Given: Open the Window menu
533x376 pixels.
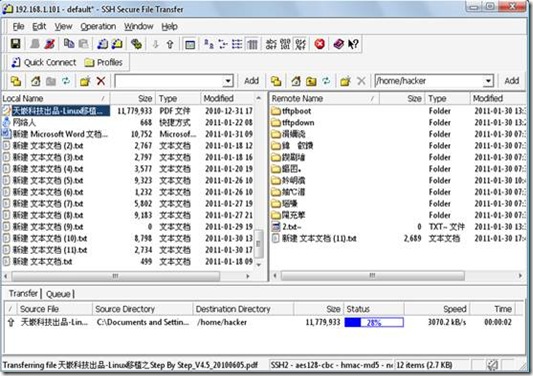Looking at the screenshot, I should 138,27.
